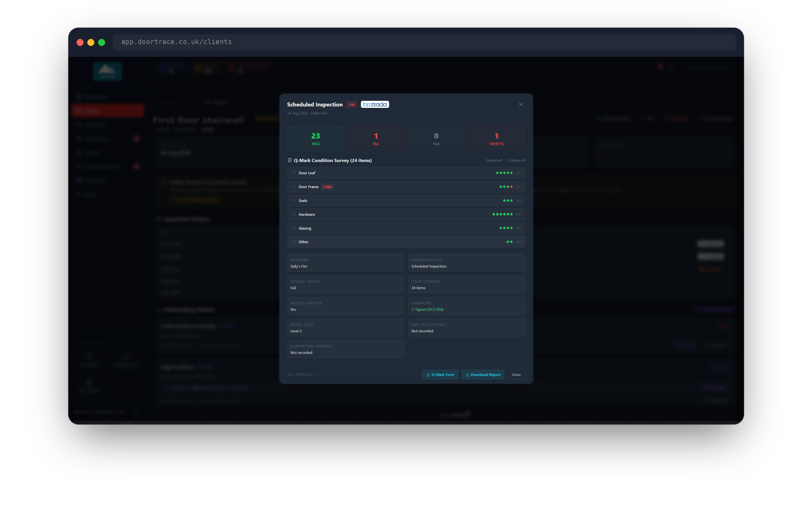Click the Door Frame 3/4 score
812x522 pixels.
518,187
